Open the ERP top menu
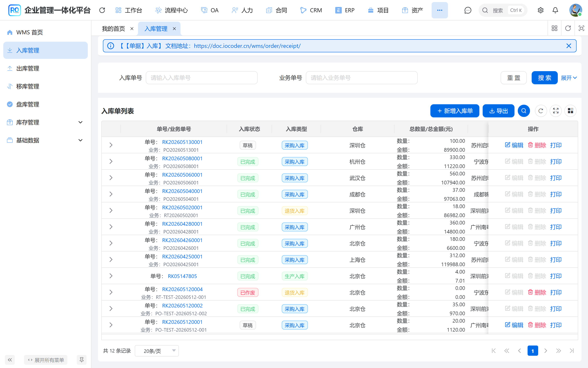The height and width of the screenshot is (368, 588). pos(345,10)
